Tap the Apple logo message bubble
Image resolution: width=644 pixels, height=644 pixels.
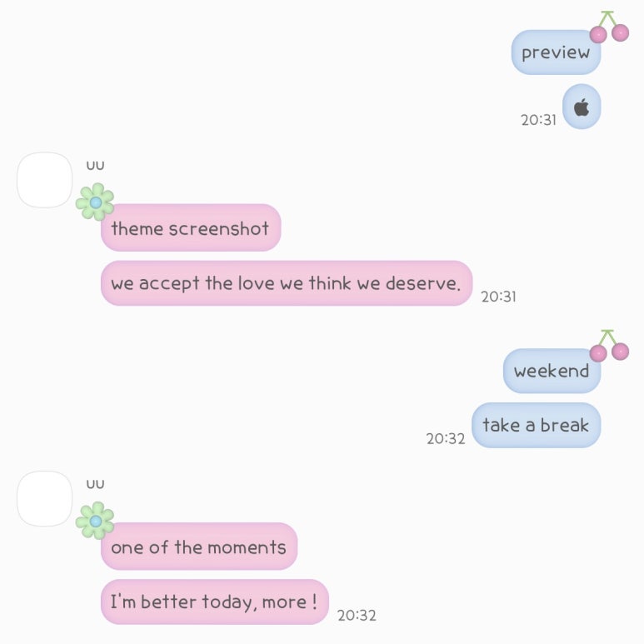[582, 107]
